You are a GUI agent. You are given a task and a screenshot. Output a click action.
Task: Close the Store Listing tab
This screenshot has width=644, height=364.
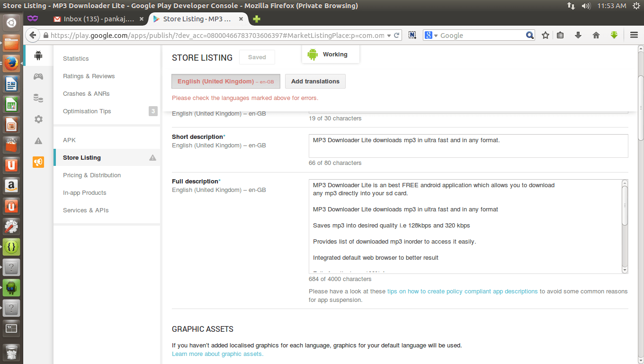click(x=241, y=19)
